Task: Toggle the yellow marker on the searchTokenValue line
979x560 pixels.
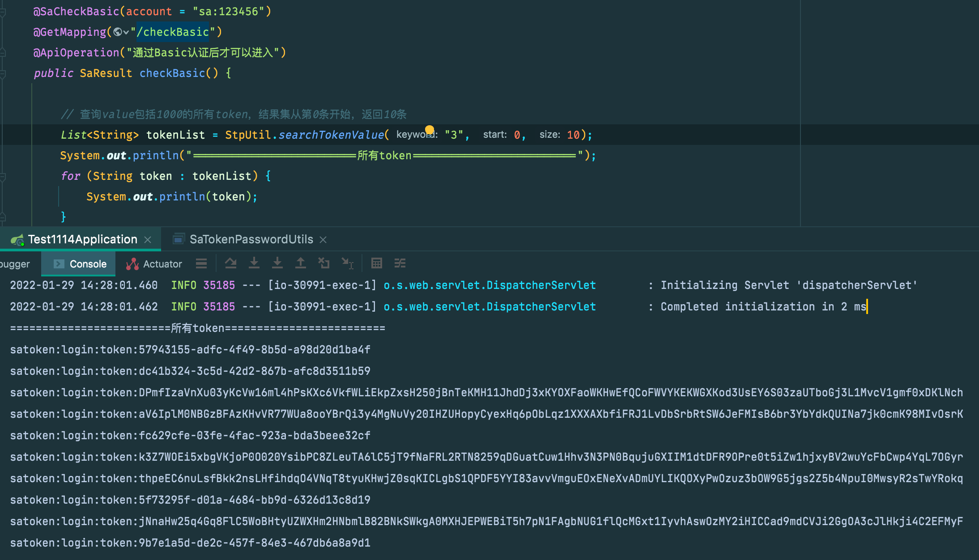Action: (x=429, y=130)
